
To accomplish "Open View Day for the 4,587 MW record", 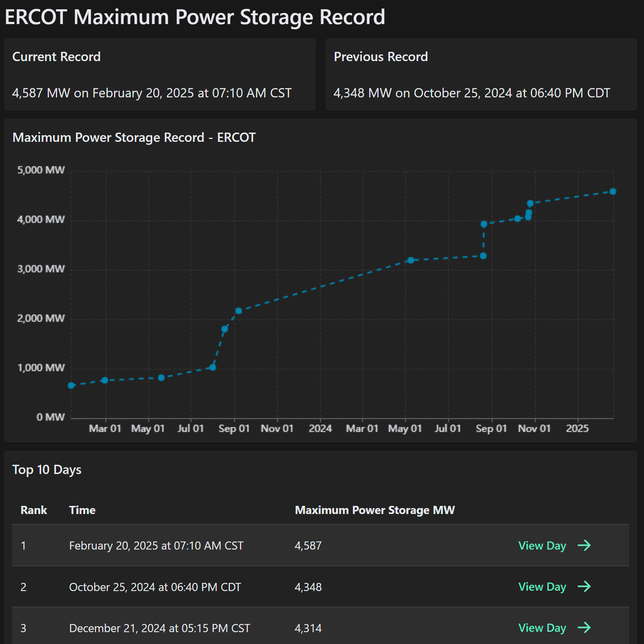I will click(542, 545).
